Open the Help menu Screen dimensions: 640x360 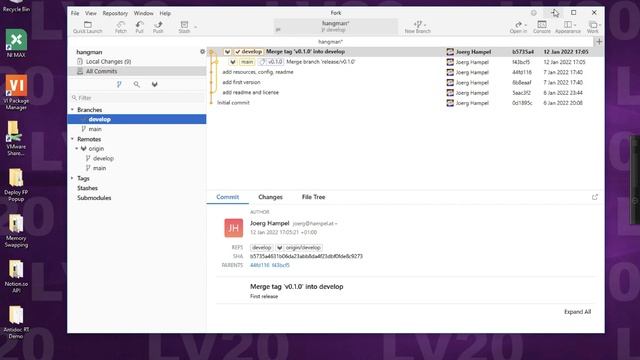point(165,13)
